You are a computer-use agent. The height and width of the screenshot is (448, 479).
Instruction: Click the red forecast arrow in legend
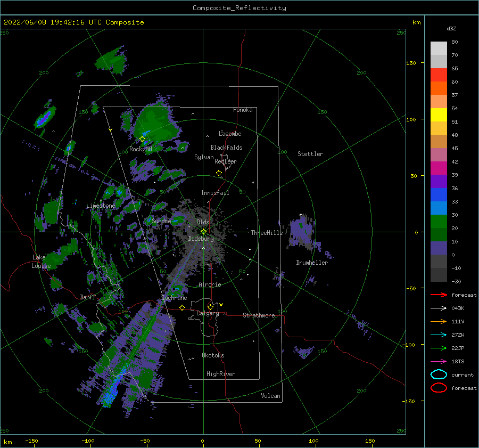439,295
